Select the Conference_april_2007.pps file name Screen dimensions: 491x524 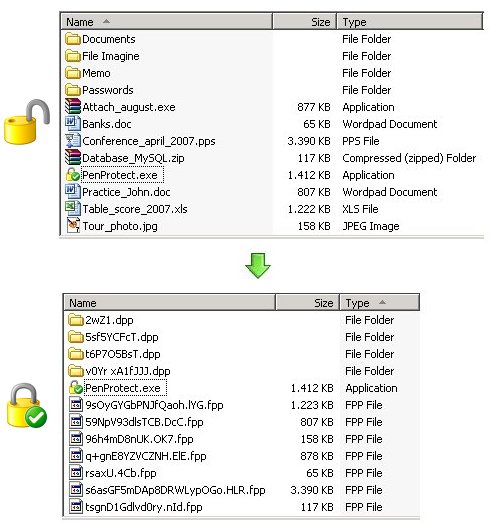[149, 141]
